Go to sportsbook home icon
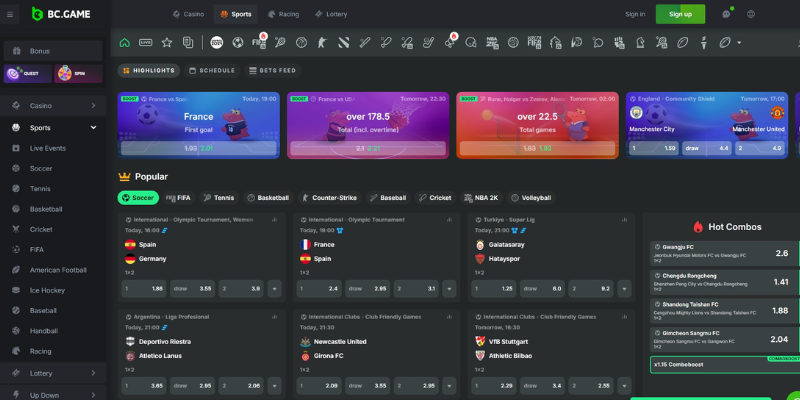This screenshot has height=400, width=800. click(124, 42)
